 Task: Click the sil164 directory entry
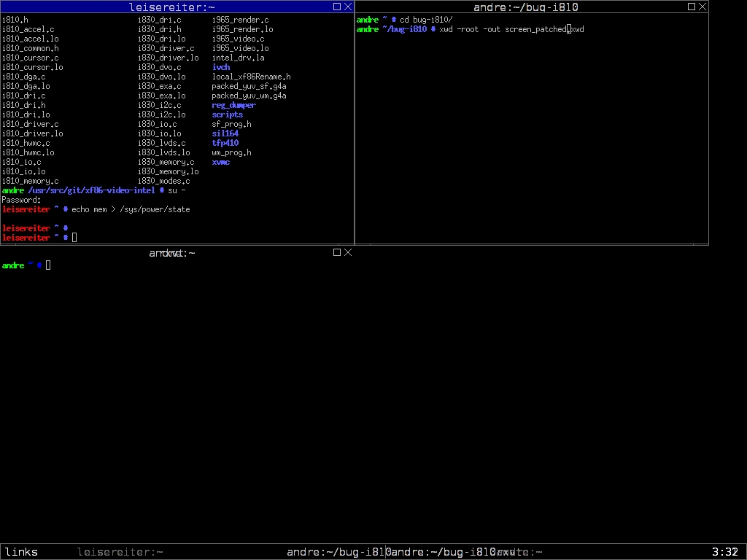tap(225, 133)
